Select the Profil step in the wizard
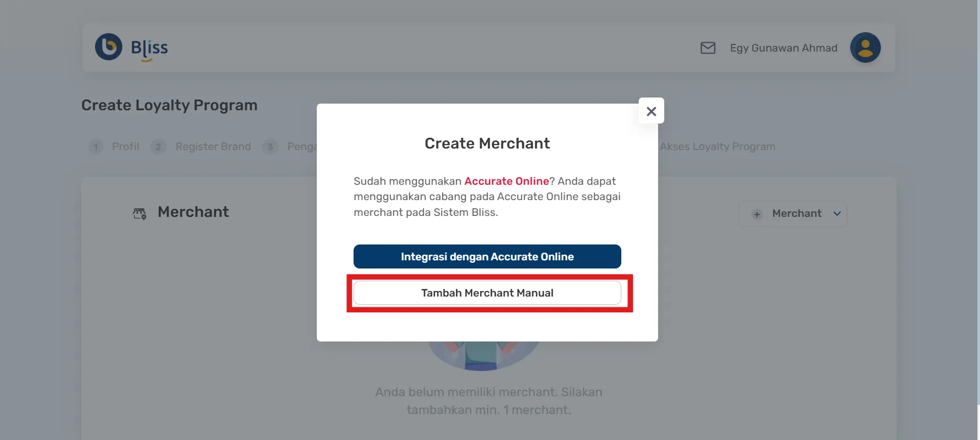Image resolution: width=980 pixels, height=440 pixels. 126,146
